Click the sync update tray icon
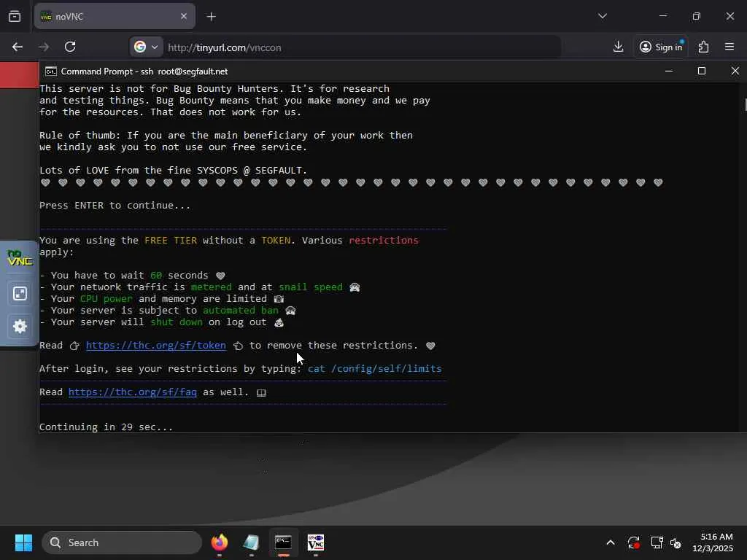The height and width of the screenshot is (560, 747). pyautogui.click(x=634, y=542)
